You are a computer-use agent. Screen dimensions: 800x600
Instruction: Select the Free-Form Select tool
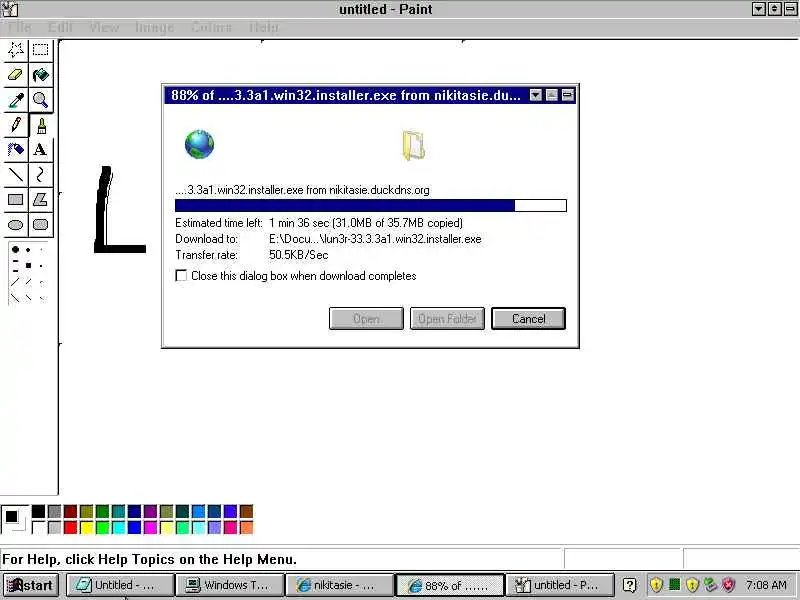[16, 50]
